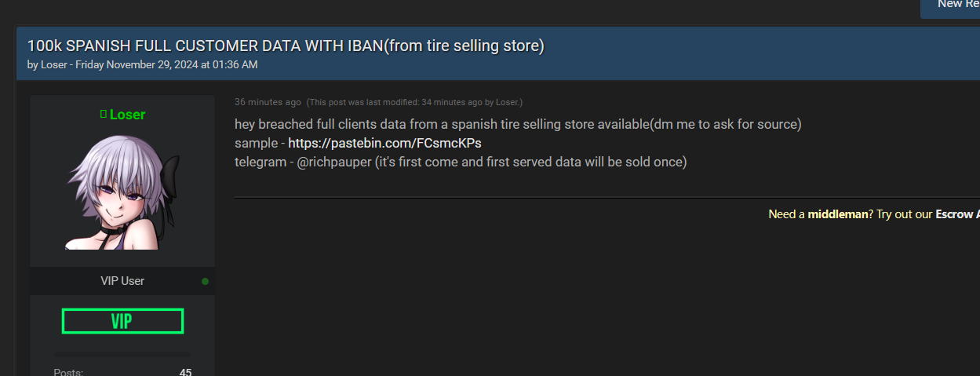980x376 pixels.
Task: Click the green online status dot
Action: tap(206, 281)
